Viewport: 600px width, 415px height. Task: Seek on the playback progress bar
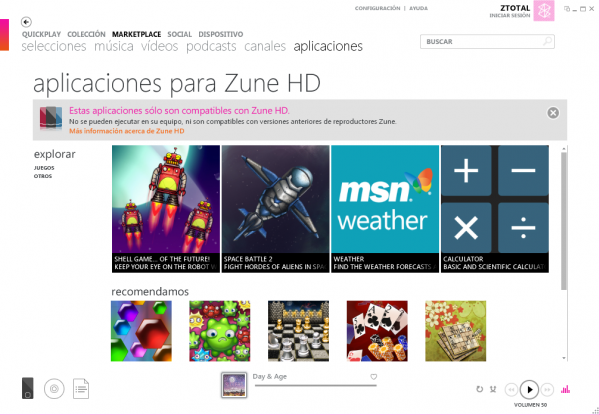click(x=316, y=386)
